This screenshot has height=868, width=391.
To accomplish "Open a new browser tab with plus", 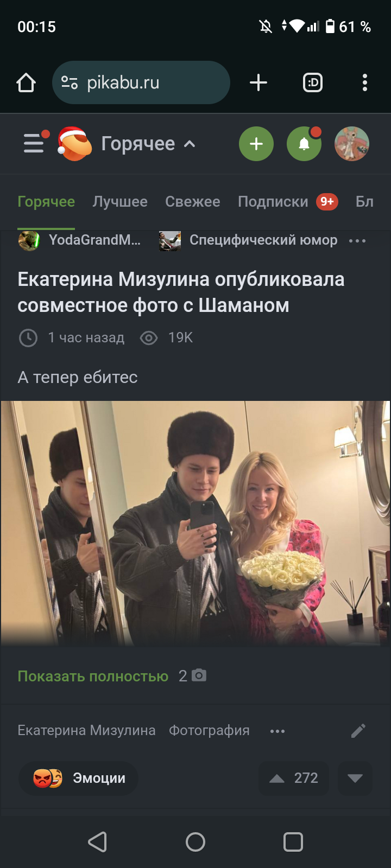I will pos(258,82).
